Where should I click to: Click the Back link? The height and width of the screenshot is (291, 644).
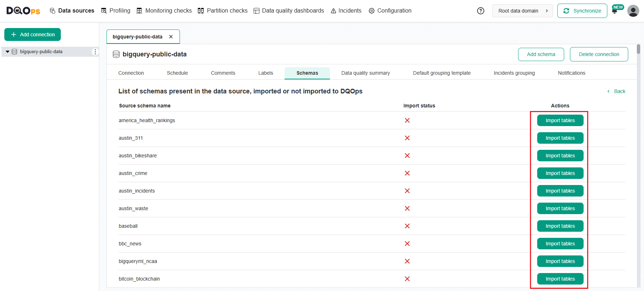(x=616, y=91)
